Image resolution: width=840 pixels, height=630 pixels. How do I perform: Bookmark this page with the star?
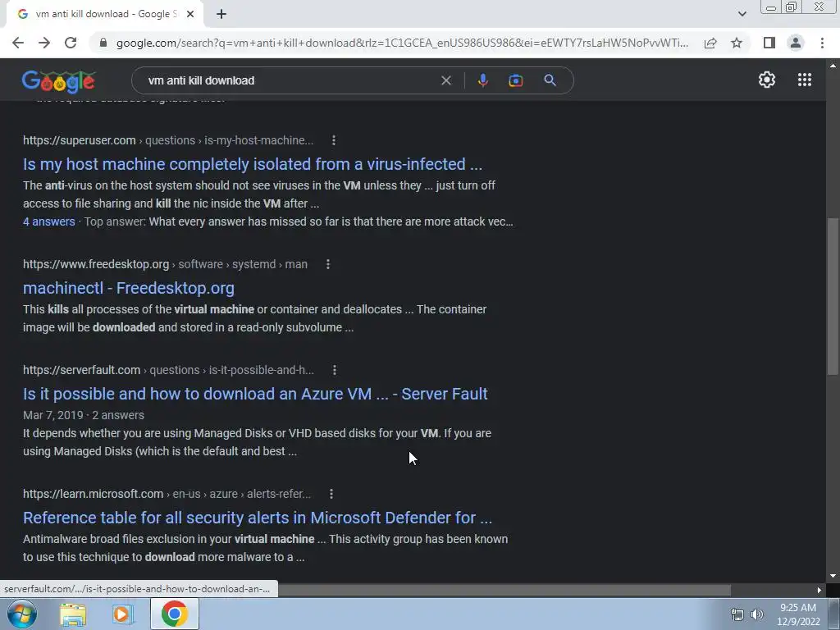point(737,43)
